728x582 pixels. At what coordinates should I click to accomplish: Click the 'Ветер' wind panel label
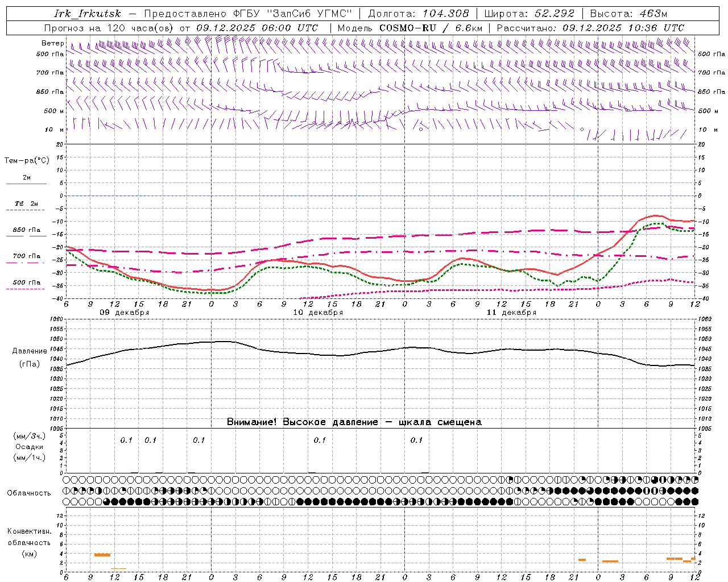tap(52, 43)
